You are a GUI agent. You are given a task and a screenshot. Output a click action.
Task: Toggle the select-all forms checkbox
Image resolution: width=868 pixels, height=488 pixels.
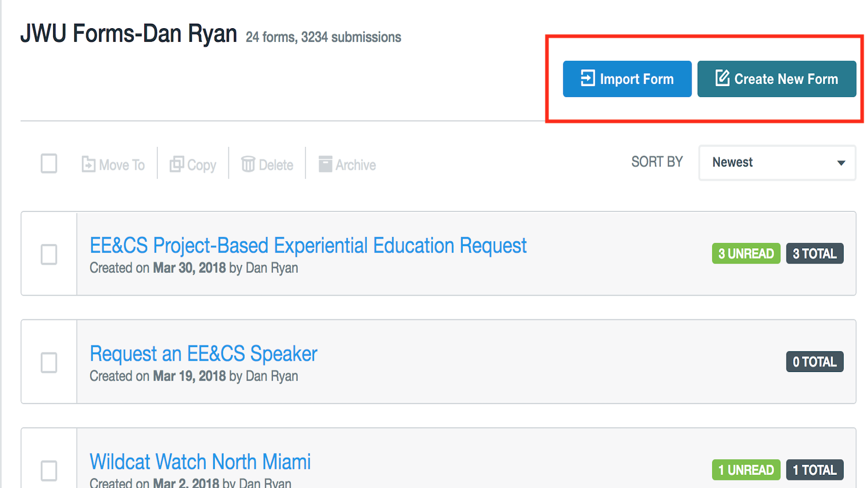[x=49, y=163]
